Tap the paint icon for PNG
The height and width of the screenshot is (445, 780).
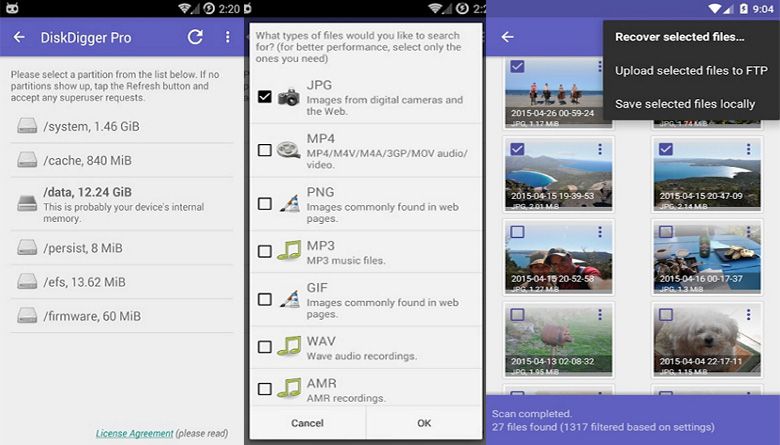tap(290, 203)
